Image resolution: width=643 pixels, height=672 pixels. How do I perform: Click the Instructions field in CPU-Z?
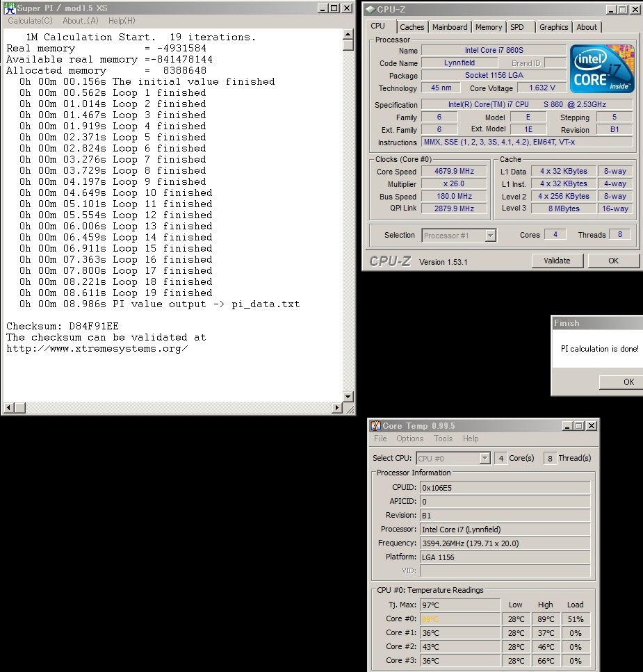pyautogui.click(x=527, y=142)
